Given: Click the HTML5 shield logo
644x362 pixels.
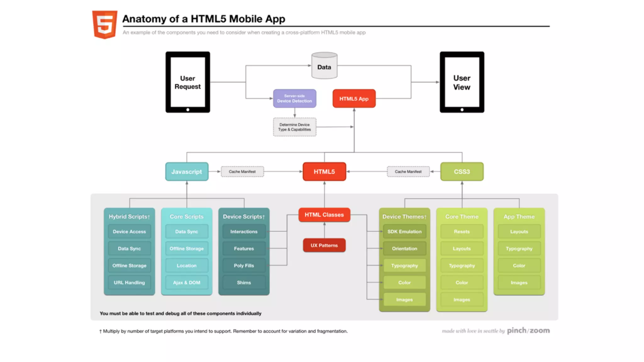Looking at the screenshot, I should [105, 25].
